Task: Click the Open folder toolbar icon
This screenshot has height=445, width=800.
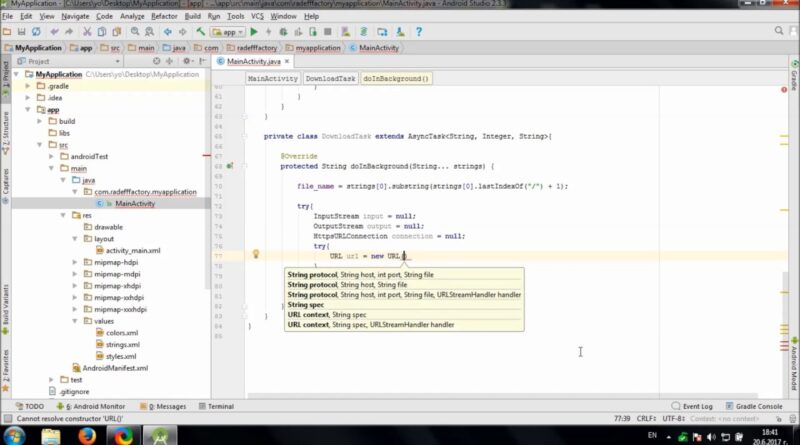Action: [7, 32]
